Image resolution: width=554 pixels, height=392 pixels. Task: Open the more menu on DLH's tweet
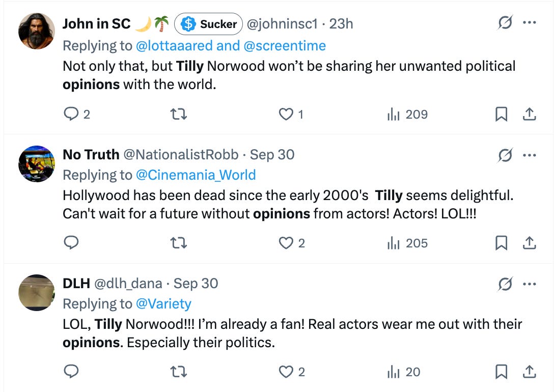click(530, 284)
